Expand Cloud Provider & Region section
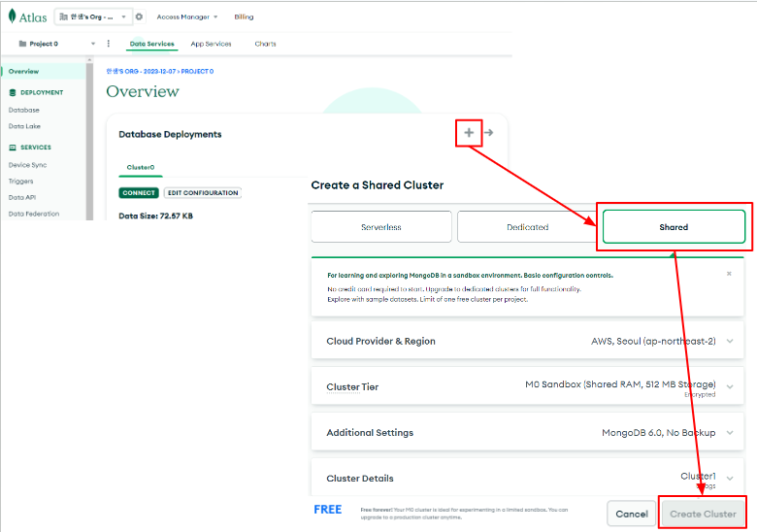 pos(730,341)
